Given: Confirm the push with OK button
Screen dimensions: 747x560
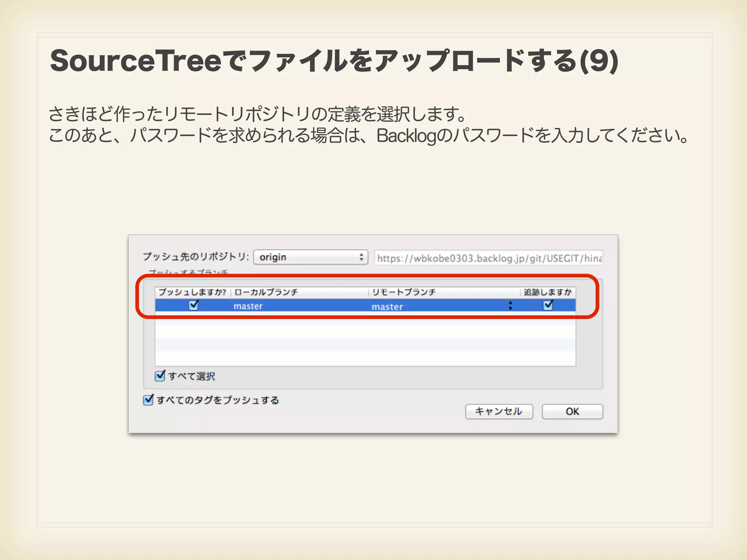Looking at the screenshot, I should (x=572, y=411).
